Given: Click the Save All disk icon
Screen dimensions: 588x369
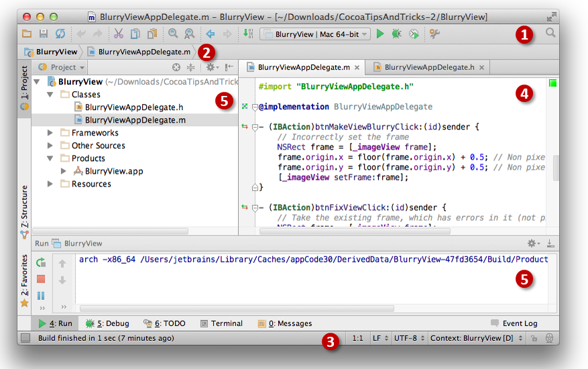Looking at the screenshot, I should point(44,34).
